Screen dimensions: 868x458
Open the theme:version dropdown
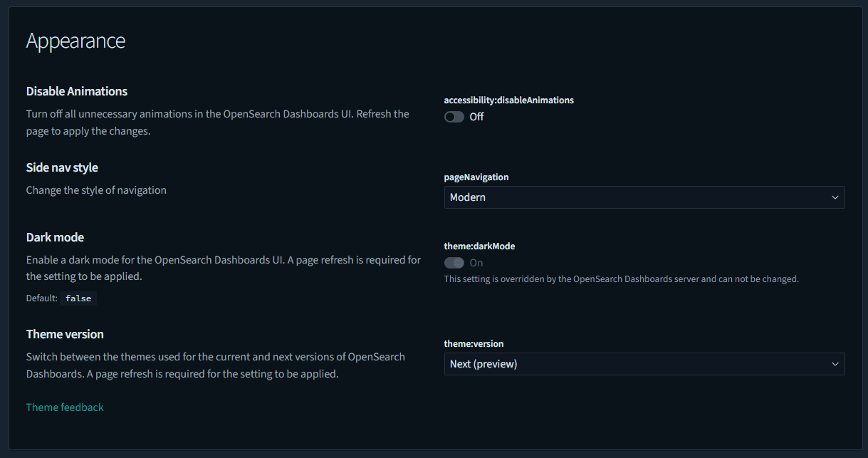(644, 364)
